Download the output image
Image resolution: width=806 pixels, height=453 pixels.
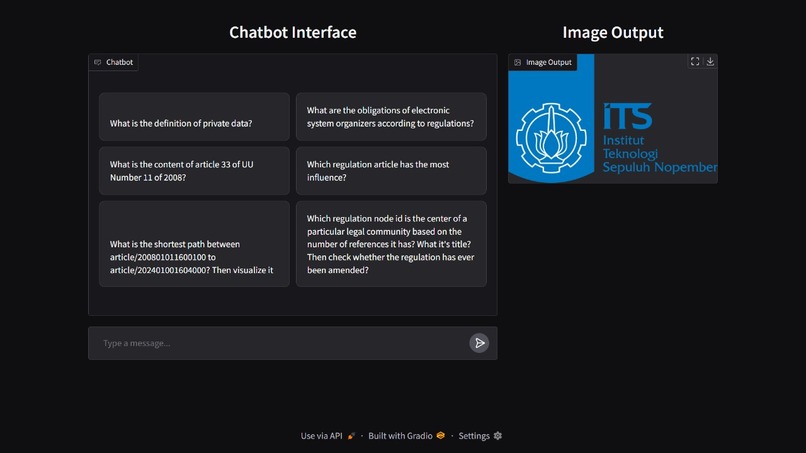click(710, 62)
